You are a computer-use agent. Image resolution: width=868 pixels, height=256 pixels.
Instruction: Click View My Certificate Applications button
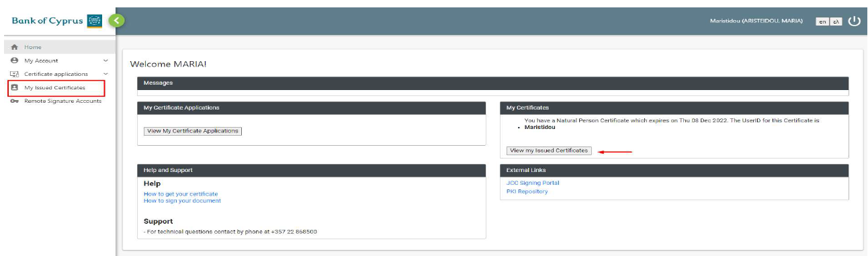click(x=193, y=131)
